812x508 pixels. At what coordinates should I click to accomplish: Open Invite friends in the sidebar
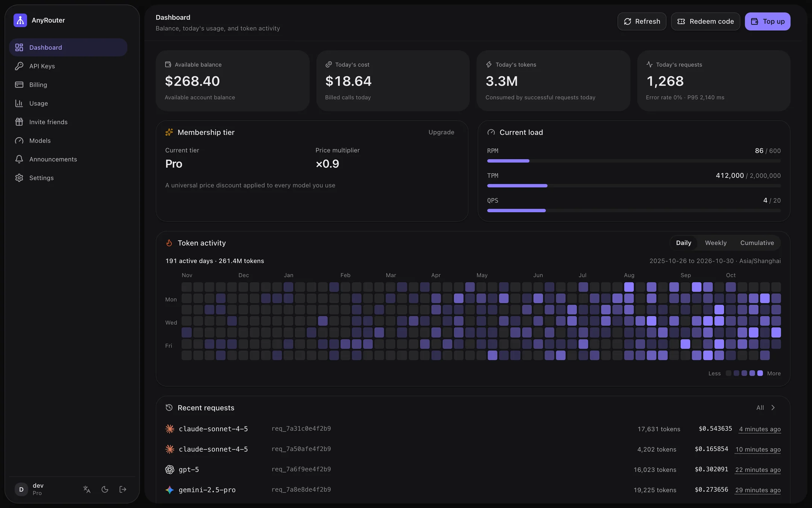click(68, 122)
